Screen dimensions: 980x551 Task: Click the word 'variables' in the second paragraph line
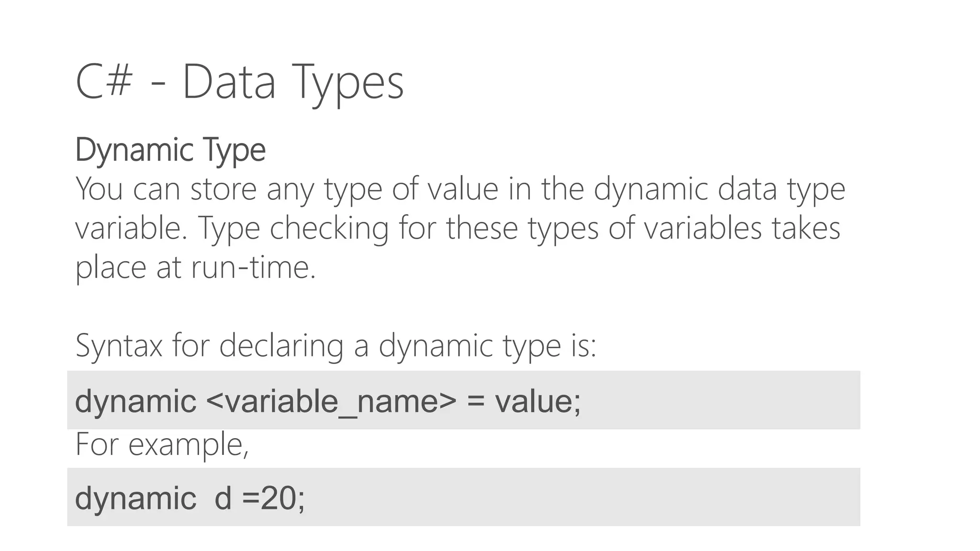[702, 228]
